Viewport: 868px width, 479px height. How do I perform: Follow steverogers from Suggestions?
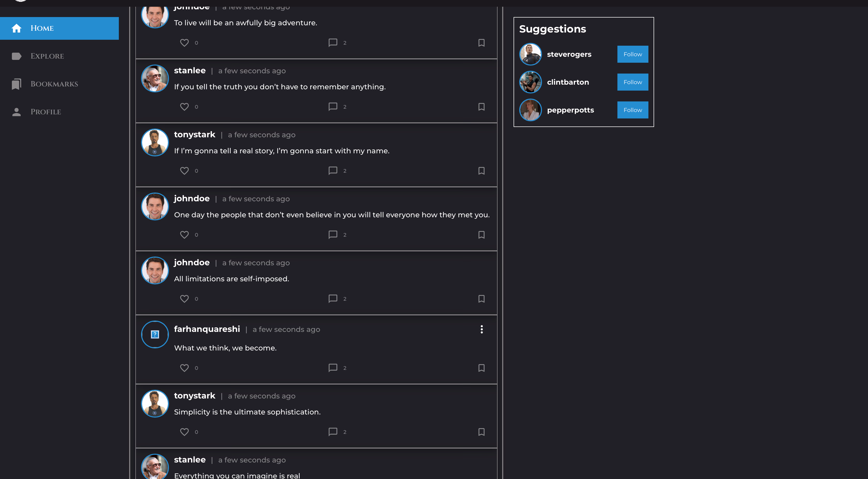(632, 54)
